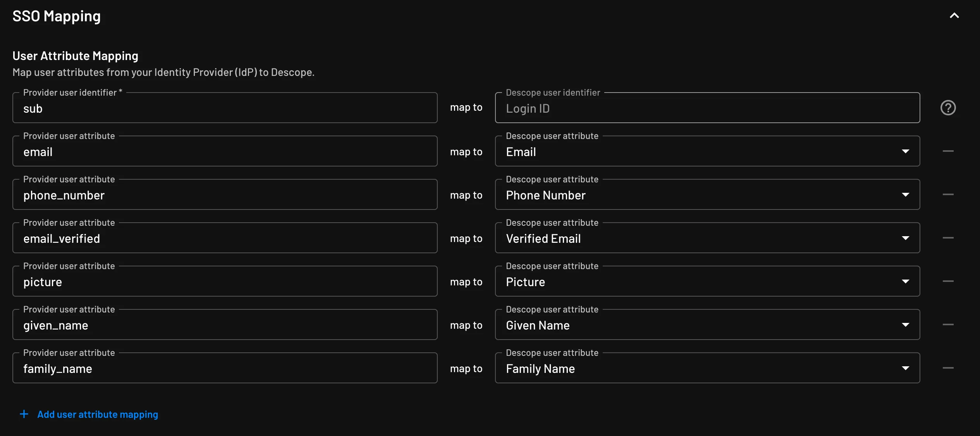The height and width of the screenshot is (436, 980).
Task: Click the Add user attribute mapping link
Action: tap(97, 414)
